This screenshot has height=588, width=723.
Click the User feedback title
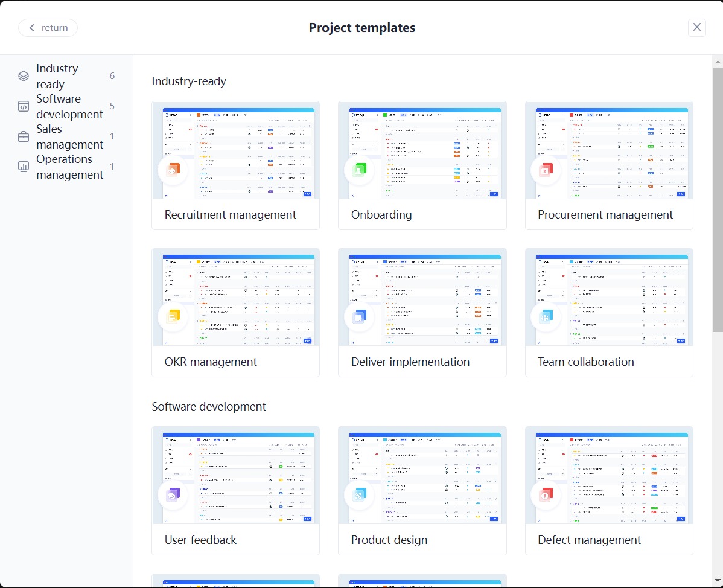pyautogui.click(x=200, y=540)
